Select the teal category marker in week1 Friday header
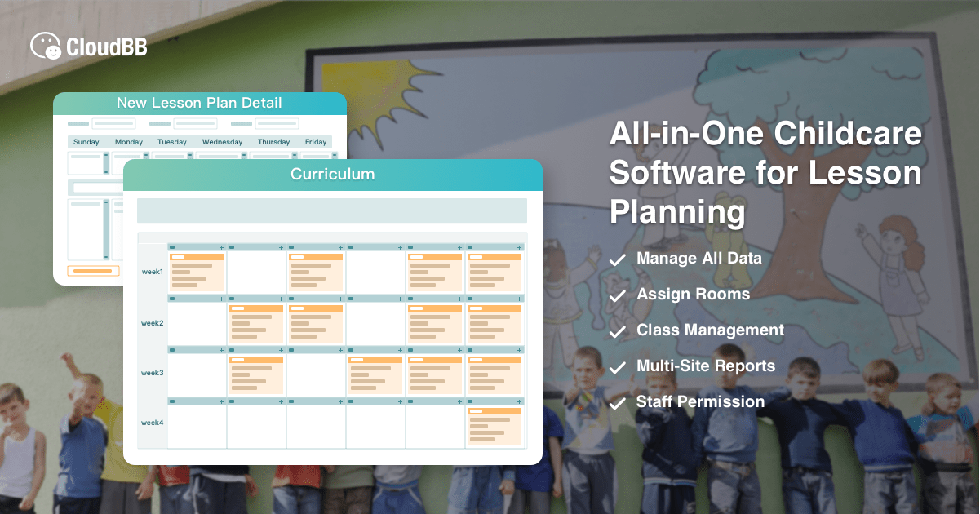Screen dimensions: 980x514 (471, 247)
